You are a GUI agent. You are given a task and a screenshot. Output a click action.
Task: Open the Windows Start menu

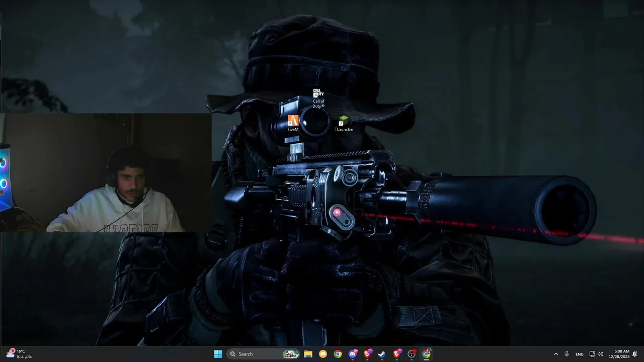point(218,354)
